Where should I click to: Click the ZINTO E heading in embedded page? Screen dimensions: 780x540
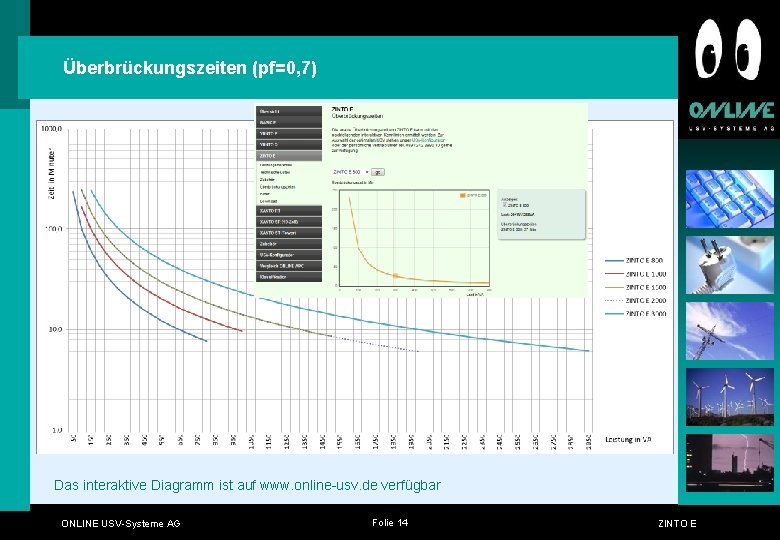[x=342, y=109]
